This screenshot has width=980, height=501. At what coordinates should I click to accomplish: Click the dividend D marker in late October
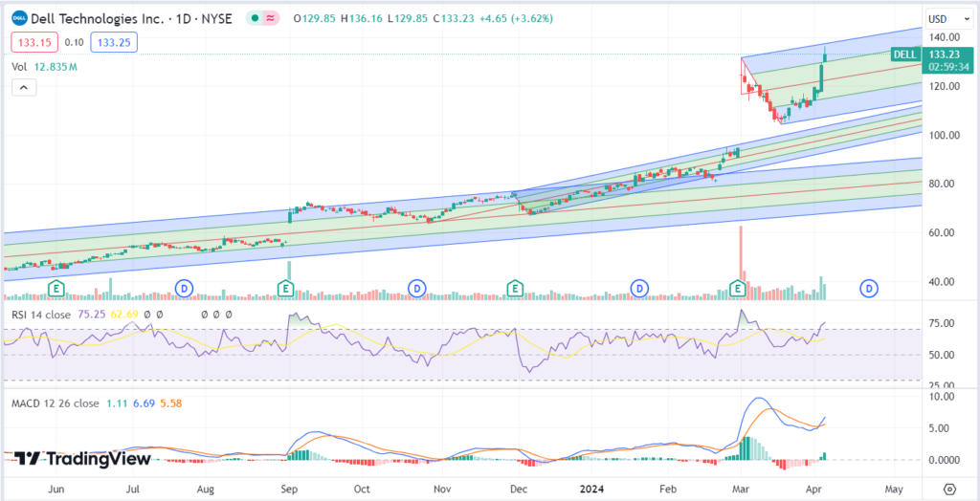pyautogui.click(x=416, y=288)
